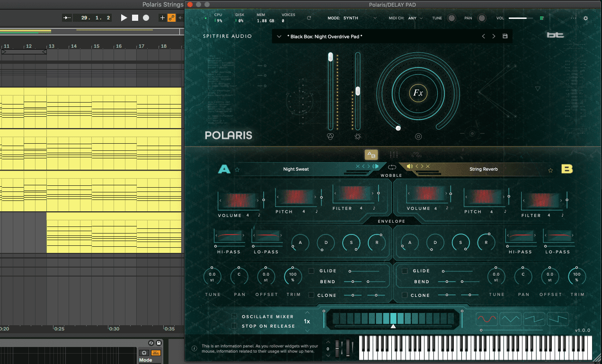Enable the layer B CLONE checkbox
The image size is (602, 364).
point(405,295)
